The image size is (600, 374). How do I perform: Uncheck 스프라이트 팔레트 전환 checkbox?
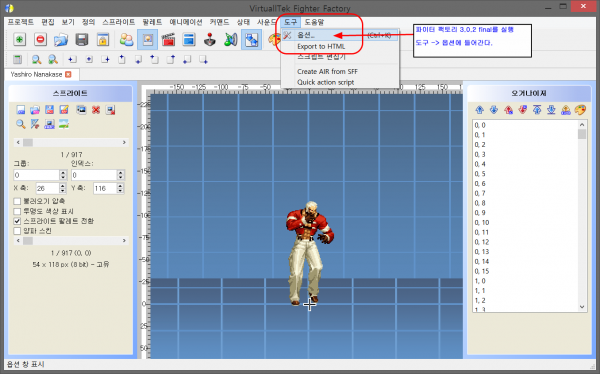17,221
